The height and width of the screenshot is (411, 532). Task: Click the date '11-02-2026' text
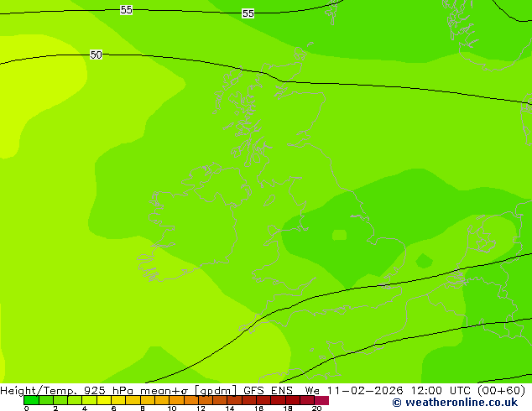[365, 391]
